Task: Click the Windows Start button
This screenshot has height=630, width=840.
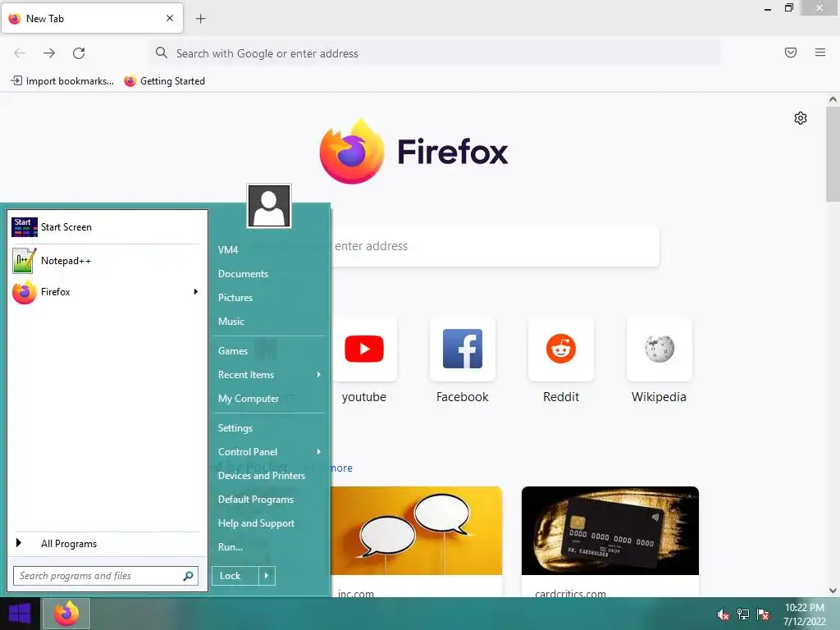Action: 20,614
